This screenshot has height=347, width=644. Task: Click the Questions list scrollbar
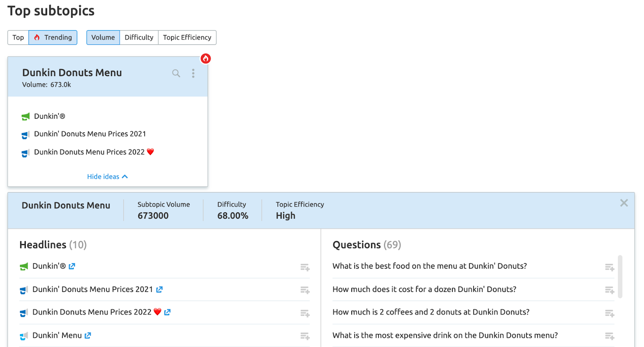(x=620, y=277)
